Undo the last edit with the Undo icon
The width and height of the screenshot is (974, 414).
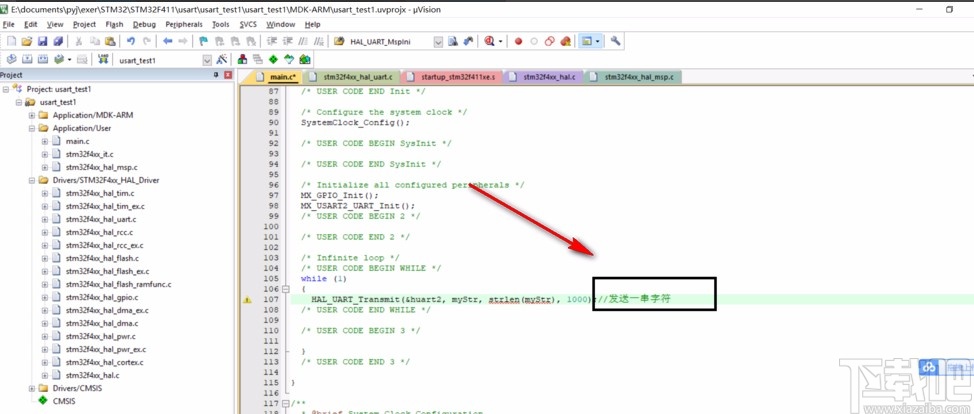point(130,41)
